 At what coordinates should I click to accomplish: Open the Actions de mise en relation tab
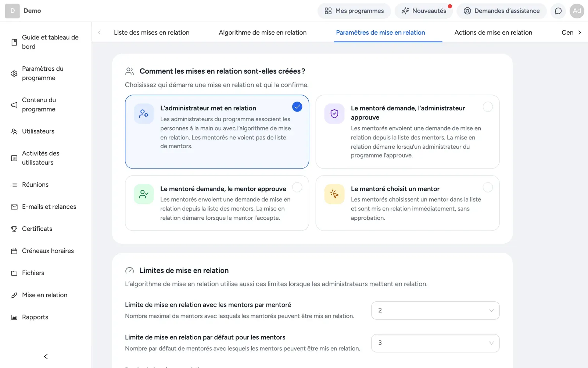tap(493, 32)
